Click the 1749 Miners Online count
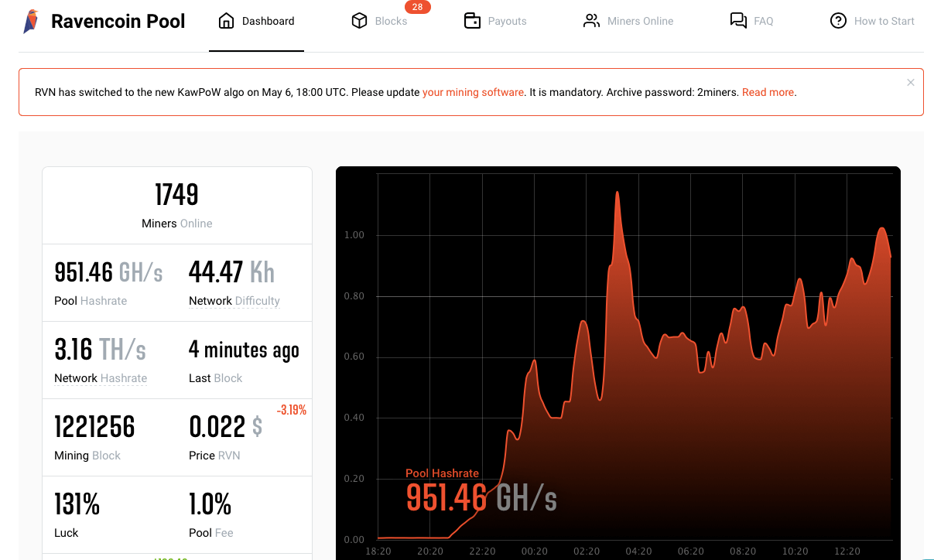This screenshot has height=560, width=934. click(x=176, y=195)
